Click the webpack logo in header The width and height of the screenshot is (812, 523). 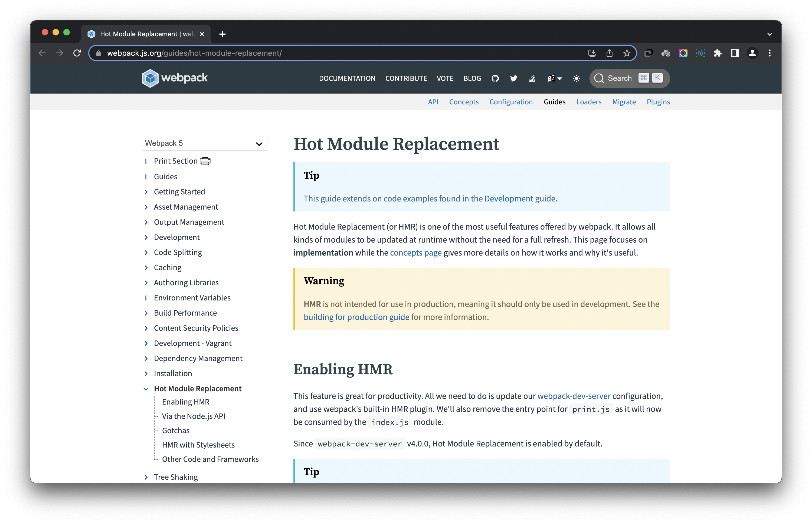(x=174, y=78)
